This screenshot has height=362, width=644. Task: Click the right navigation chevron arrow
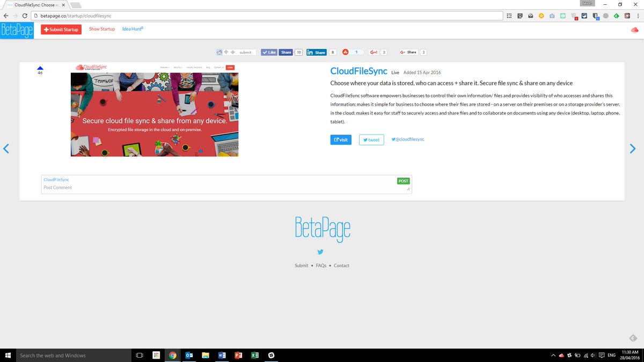tap(633, 149)
